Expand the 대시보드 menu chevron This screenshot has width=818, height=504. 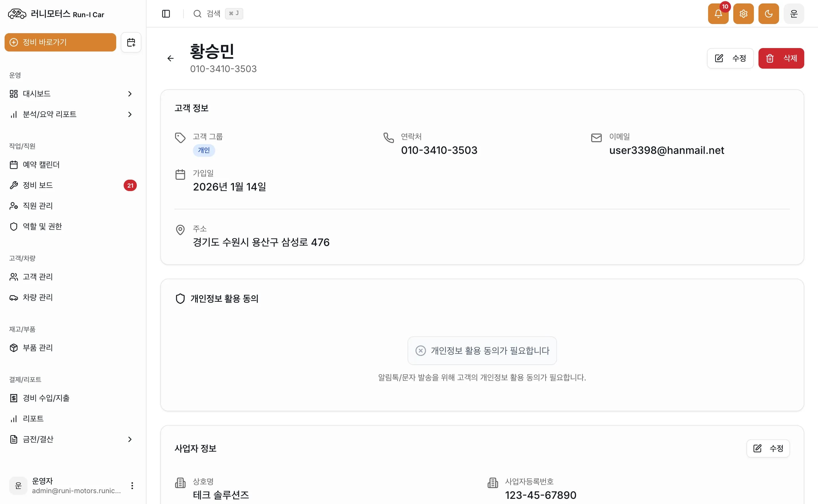point(130,94)
